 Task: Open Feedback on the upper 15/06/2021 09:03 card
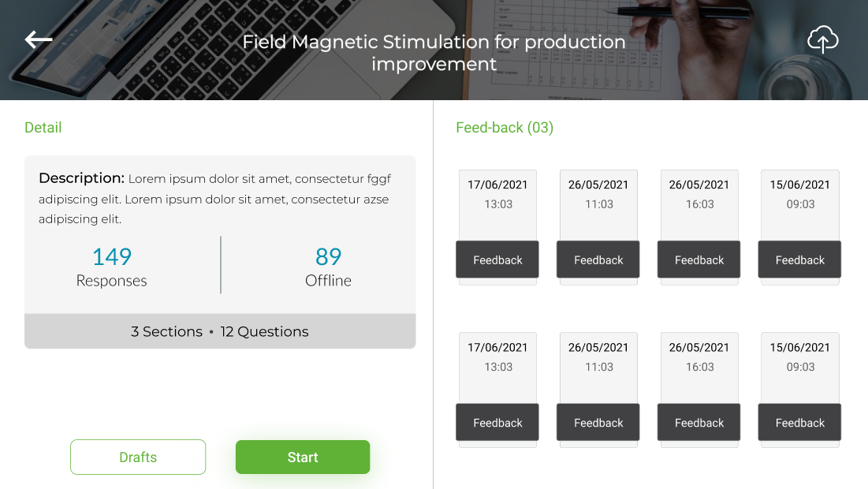[799, 260]
